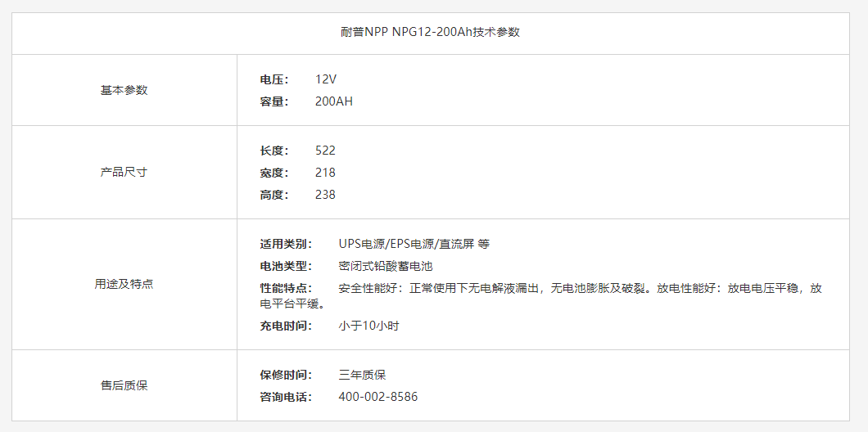Click the 咨询电话 label
This screenshot has width=868, height=432.
(x=286, y=397)
